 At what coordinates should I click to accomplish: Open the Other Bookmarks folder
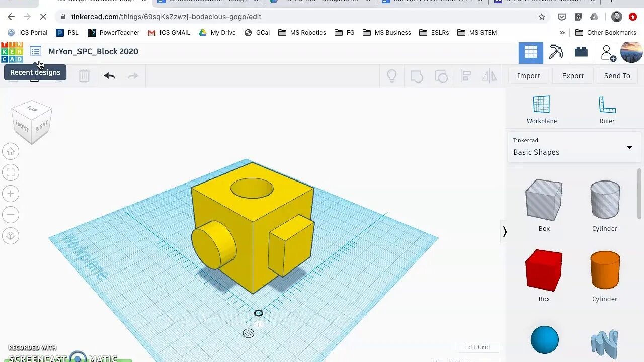point(606,33)
